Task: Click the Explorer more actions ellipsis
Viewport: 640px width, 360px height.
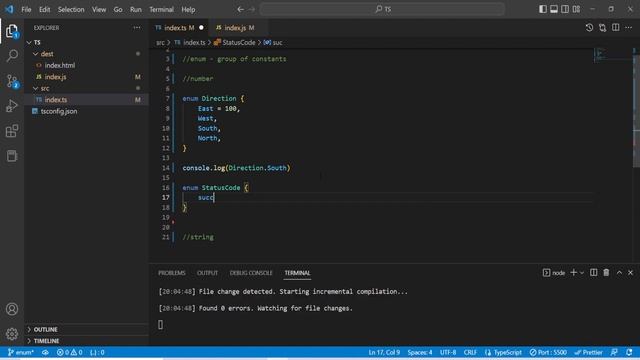Action: click(x=137, y=28)
